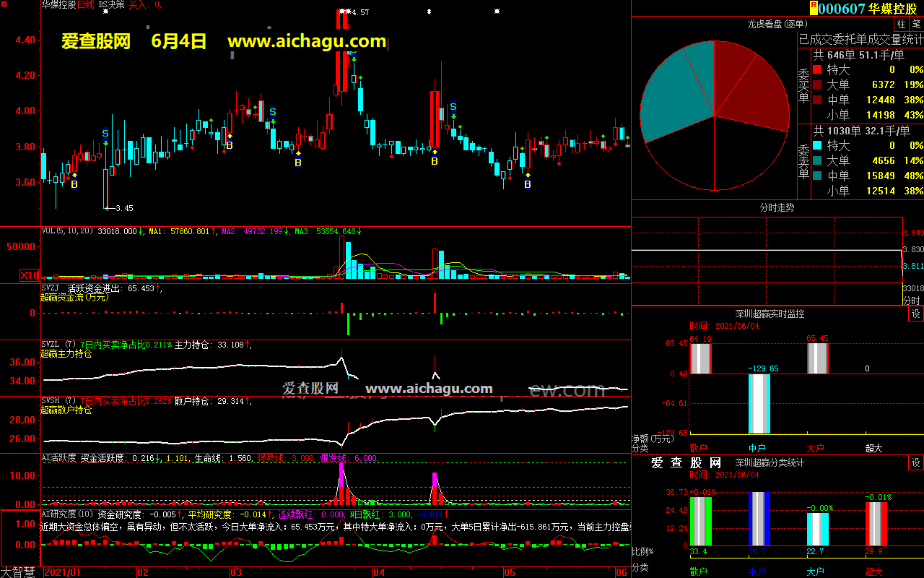Click the white star marker near April top
Image resolution: width=924 pixels, height=578 pixels.
(430, 12)
